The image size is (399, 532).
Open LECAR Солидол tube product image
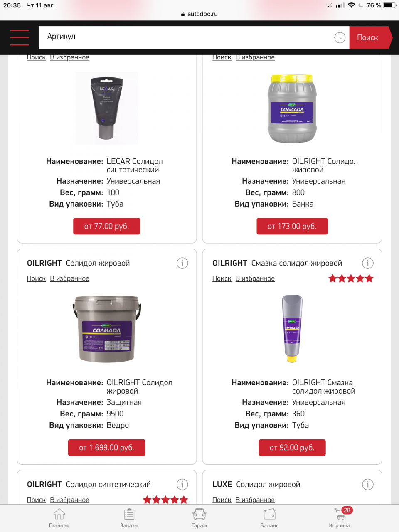coord(107,108)
